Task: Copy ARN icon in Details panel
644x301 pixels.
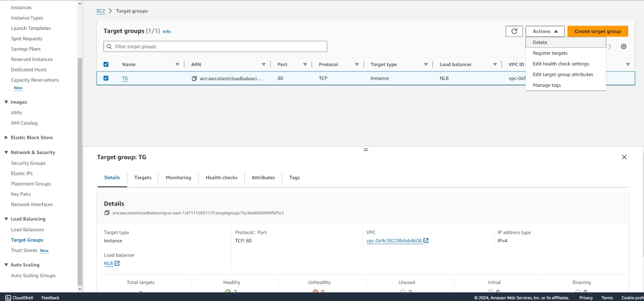Action: (107, 213)
